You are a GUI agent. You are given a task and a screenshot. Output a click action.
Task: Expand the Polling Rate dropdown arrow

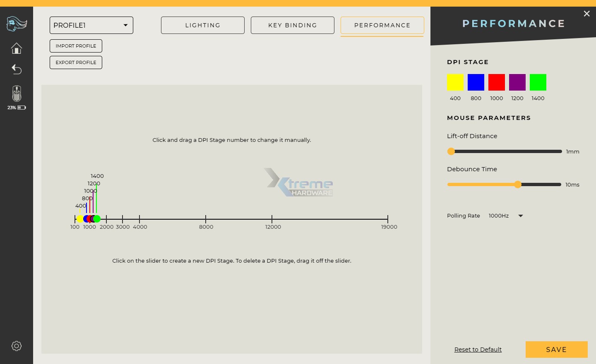tap(521, 216)
